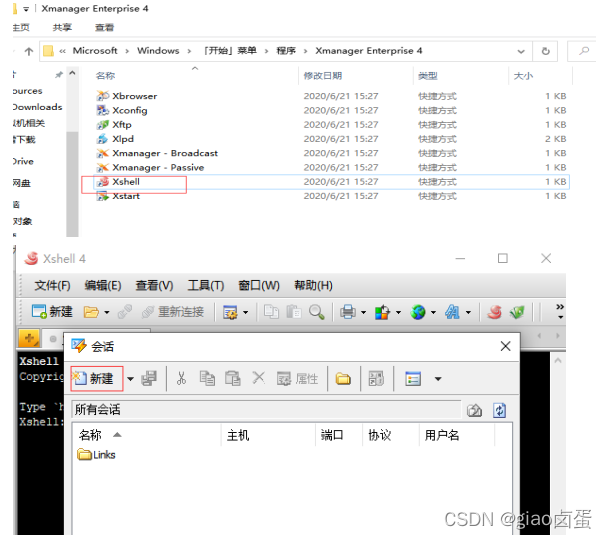Open the 编辑(E) menu
Viewport: 607px width, 539px height.
[x=103, y=286]
